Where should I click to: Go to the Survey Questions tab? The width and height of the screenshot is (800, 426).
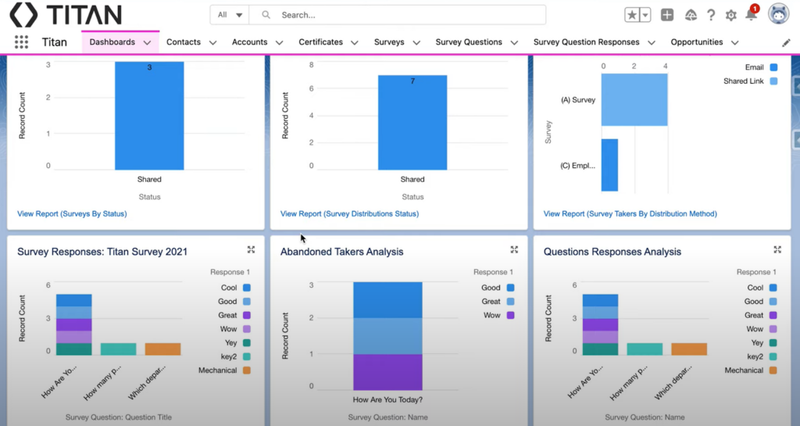[x=468, y=42]
